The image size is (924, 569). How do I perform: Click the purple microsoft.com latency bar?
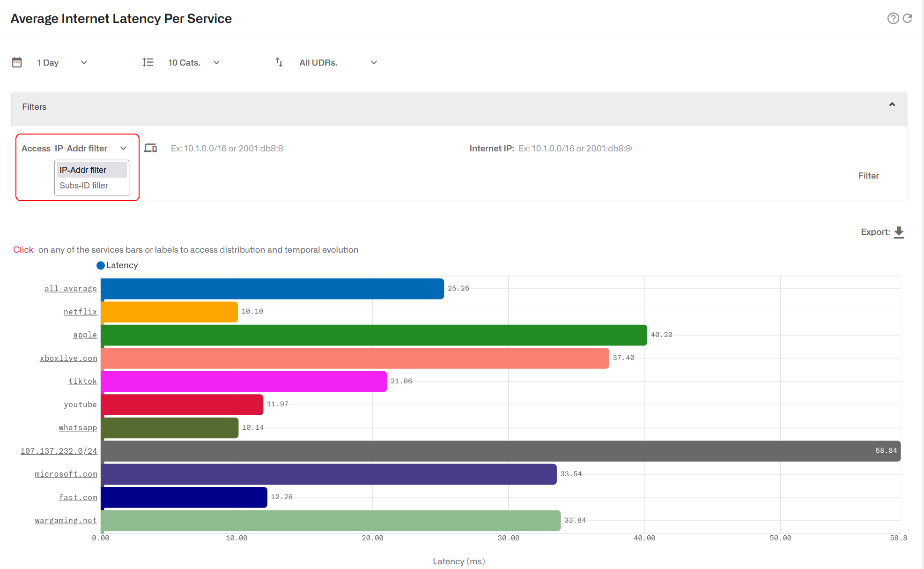pos(329,474)
